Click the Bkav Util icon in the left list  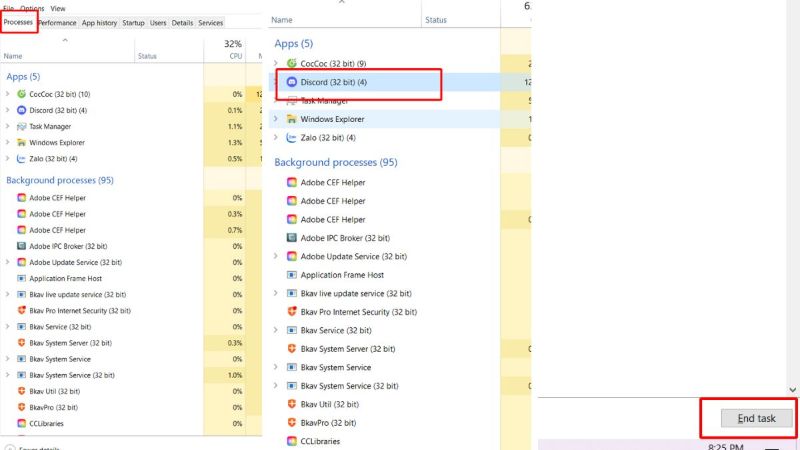pos(21,391)
